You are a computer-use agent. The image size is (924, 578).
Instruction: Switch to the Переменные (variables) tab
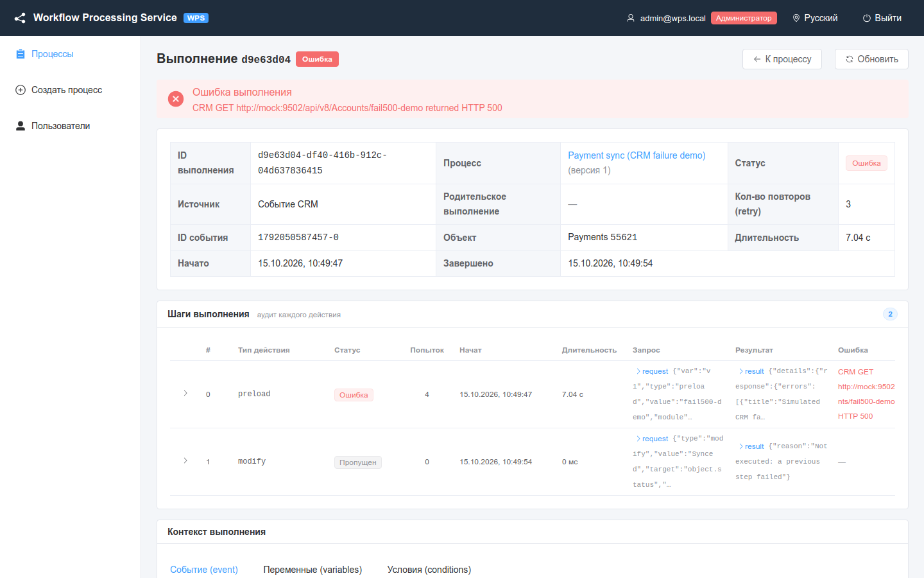pyautogui.click(x=312, y=570)
